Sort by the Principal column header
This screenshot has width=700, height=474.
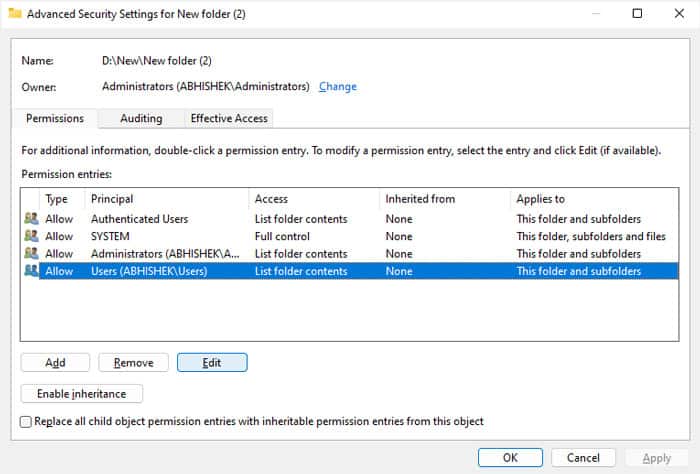click(167, 199)
